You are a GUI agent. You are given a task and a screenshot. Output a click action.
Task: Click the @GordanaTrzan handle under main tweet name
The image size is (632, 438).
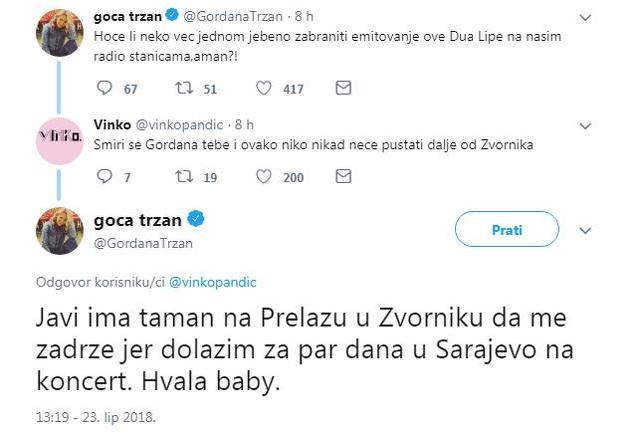(143, 242)
